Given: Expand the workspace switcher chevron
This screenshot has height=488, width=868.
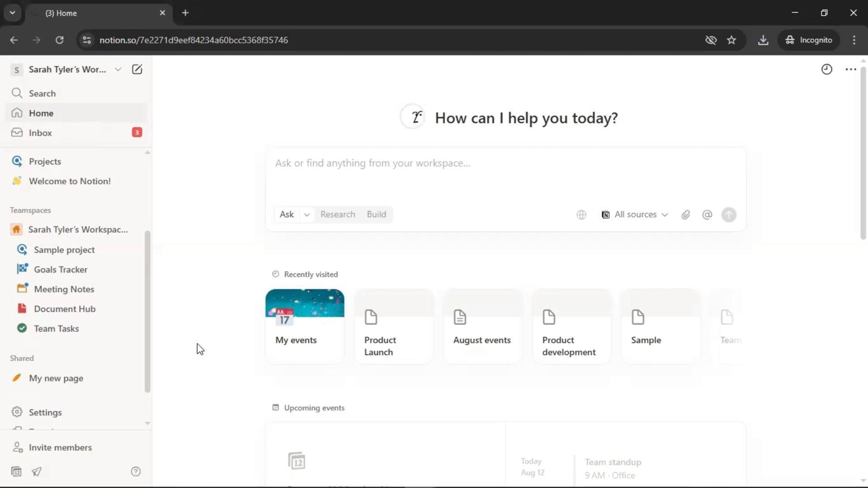Looking at the screenshot, I should pos(118,70).
